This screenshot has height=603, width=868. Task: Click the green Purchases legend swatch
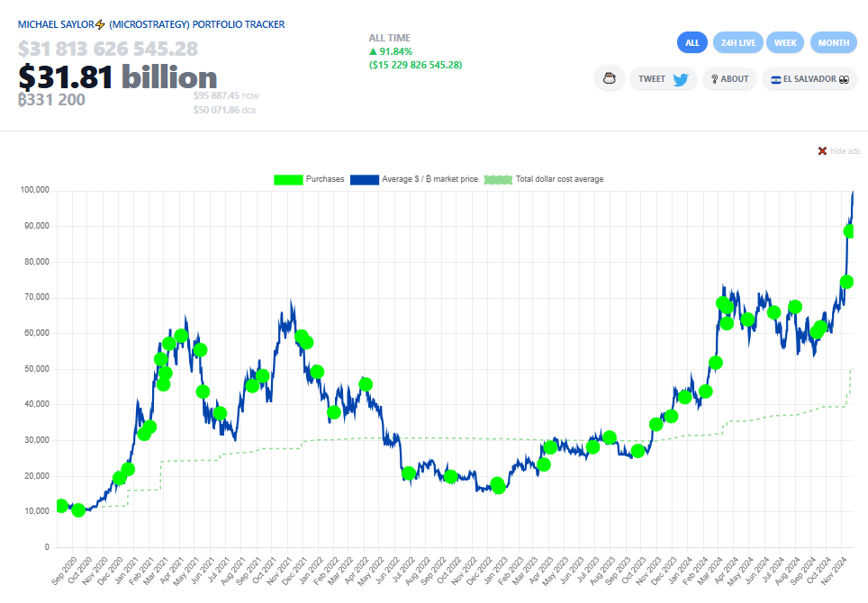(288, 179)
